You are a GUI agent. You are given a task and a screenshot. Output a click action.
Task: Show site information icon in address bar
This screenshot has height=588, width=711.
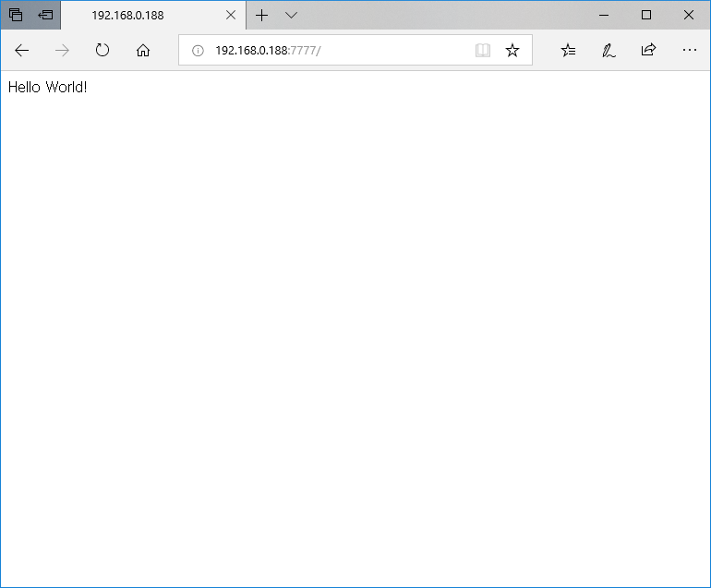pos(198,51)
